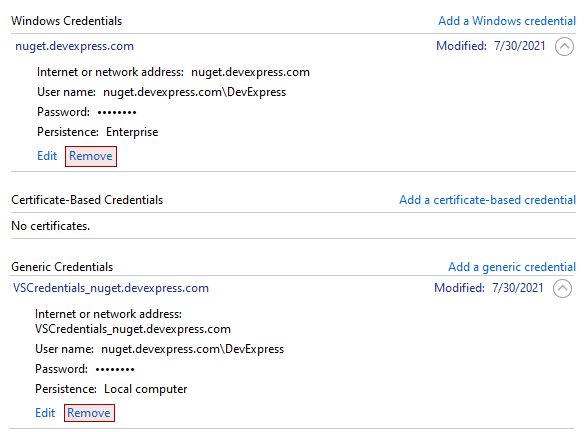Screen dimensions: 584x432
Task: Click the No certificates. text
Action: point(51,226)
